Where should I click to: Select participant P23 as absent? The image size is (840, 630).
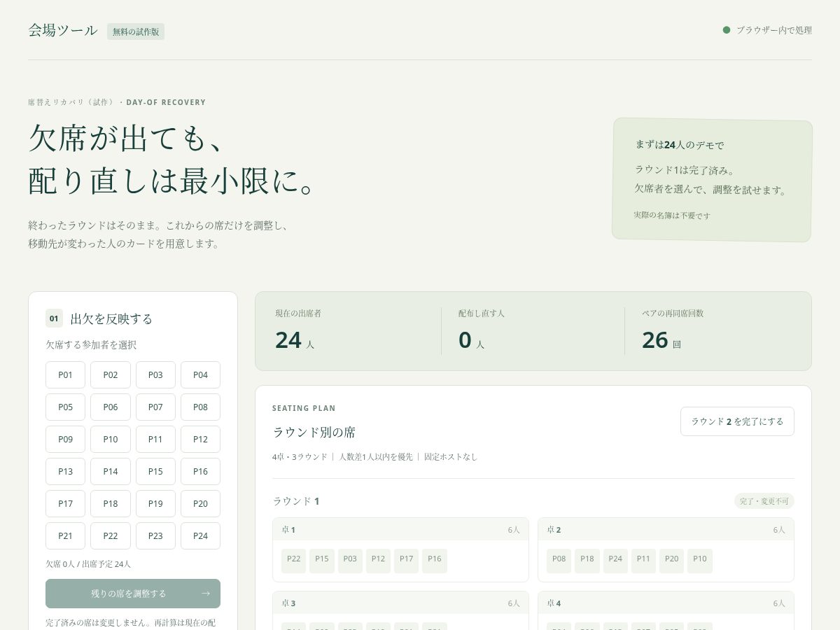[x=155, y=535]
